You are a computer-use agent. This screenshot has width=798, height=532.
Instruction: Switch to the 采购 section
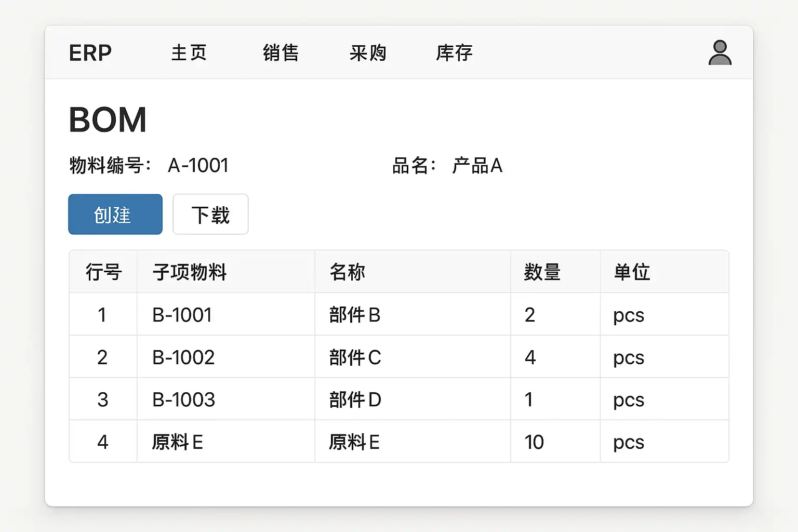[x=368, y=53]
